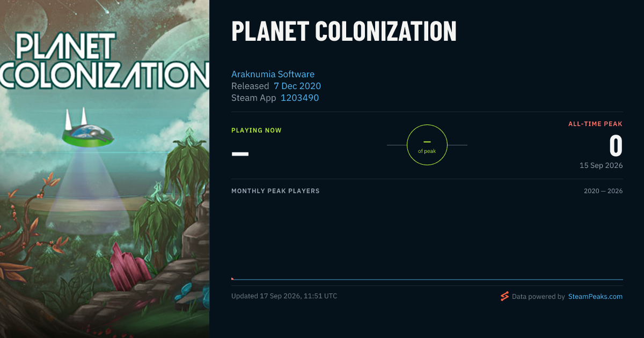Click the all-time peak value 0
Image resolution: width=644 pixels, height=338 pixels.
click(616, 146)
